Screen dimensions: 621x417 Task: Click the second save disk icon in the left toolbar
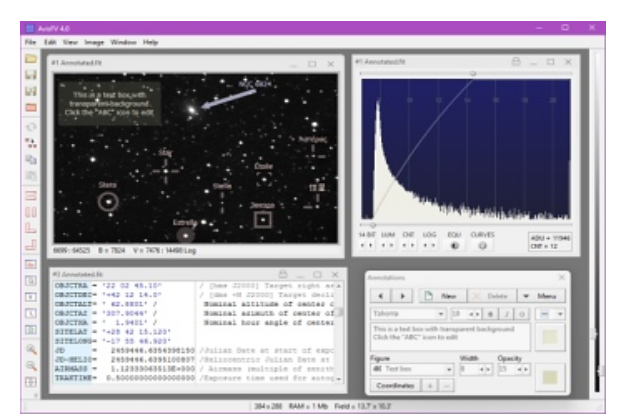[31, 91]
